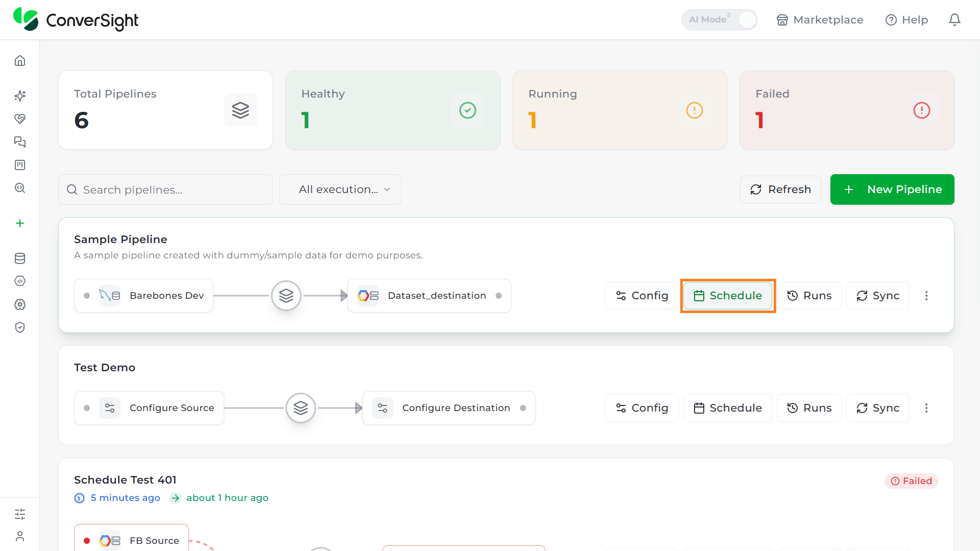Image resolution: width=980 pixels, height=551 pixels.
Task: Click the Failed pipelines summary card
Action: click(x=847, y=110)
